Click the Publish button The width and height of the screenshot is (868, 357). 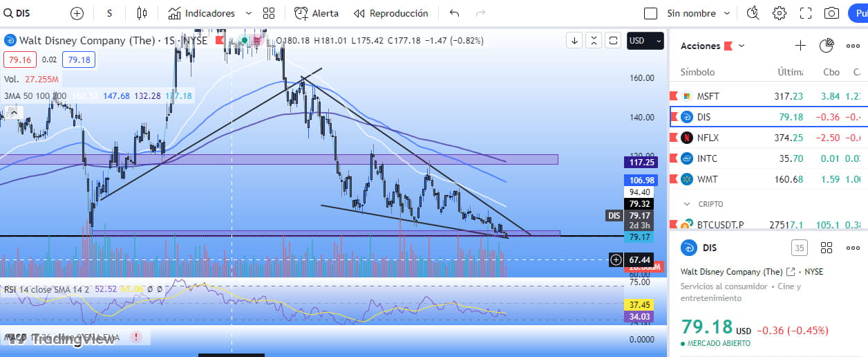[x=859, y=13]
